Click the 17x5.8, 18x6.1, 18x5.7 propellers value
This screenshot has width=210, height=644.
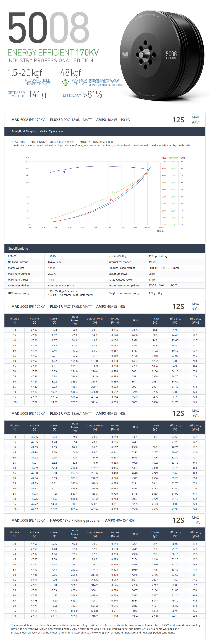tap(162, 286)
